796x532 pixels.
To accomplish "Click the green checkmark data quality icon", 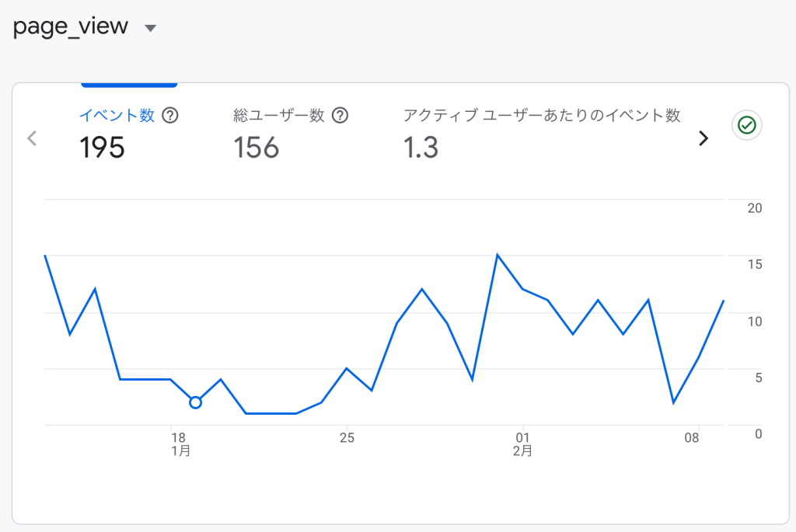I will pyautogui.click(x=746, y=125).
